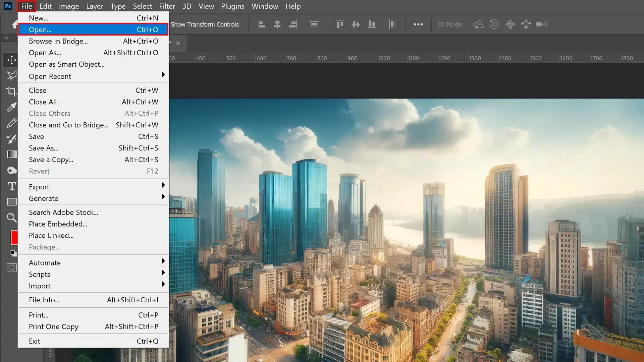Select the Polygonal Lasso tool
Screen dimensions: 644x362
12,76
